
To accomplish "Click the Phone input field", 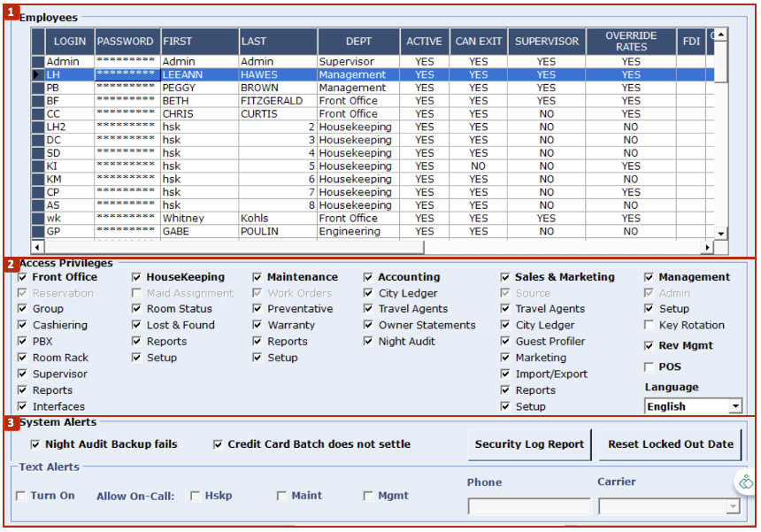I will 528,507.
